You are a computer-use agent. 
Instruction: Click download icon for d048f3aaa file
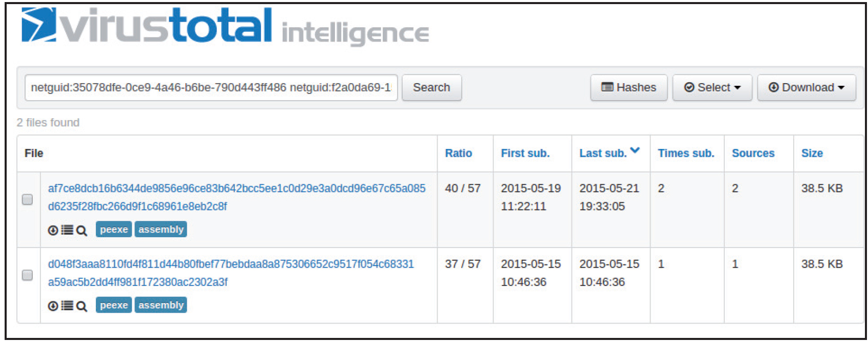[53, 306]
